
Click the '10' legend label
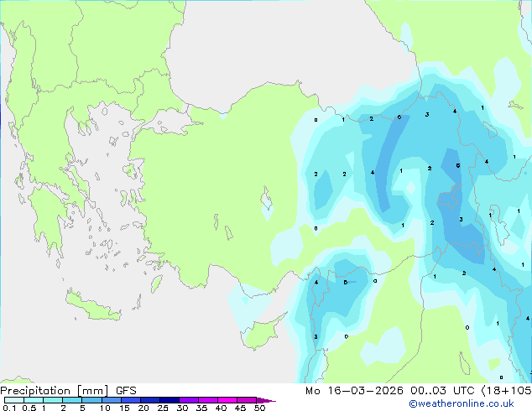coord(105,408)
